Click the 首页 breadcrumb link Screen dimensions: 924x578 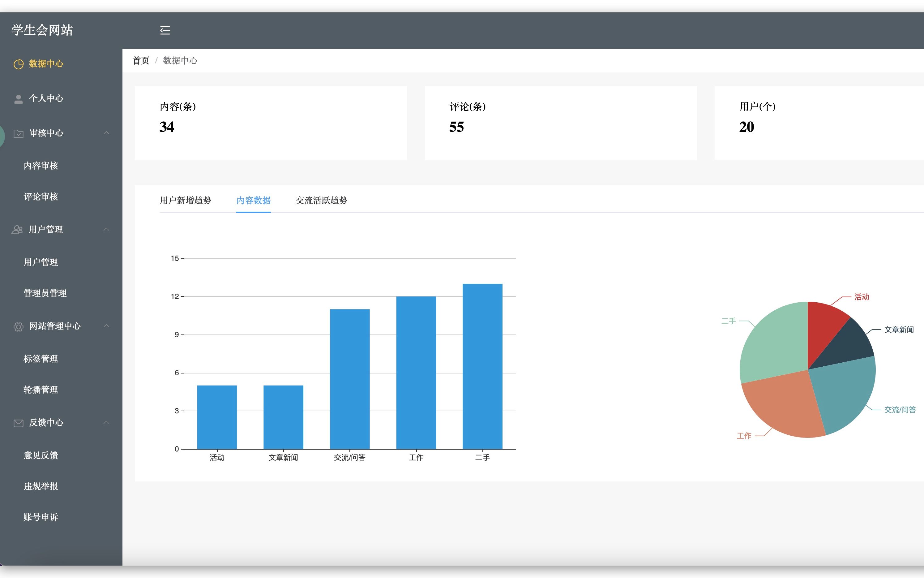coord(140,61)
